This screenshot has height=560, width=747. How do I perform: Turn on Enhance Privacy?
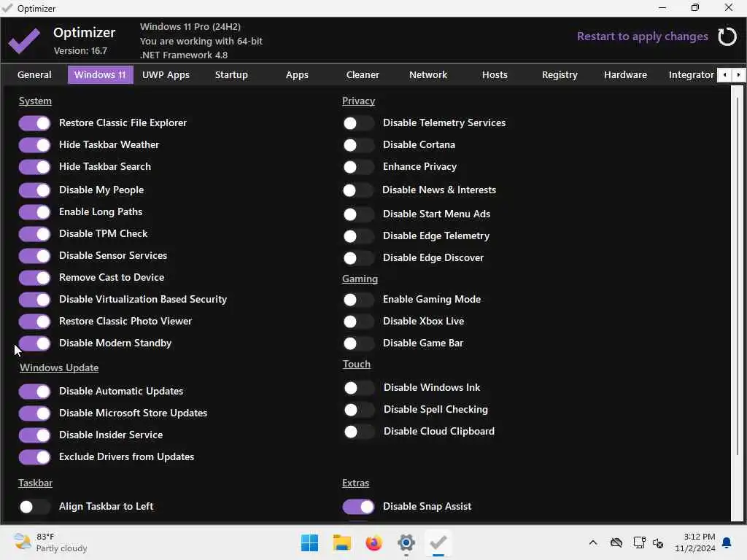(358, 168)
